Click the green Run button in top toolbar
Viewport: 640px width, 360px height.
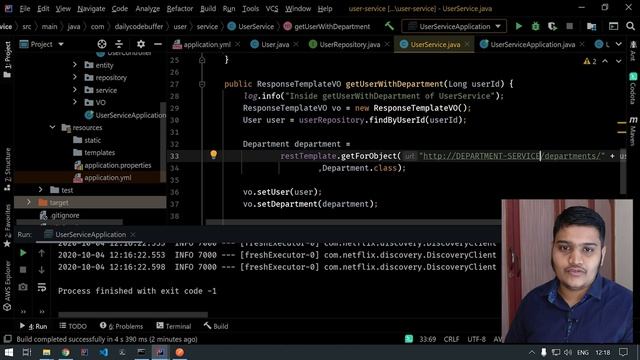pos(518,27)
